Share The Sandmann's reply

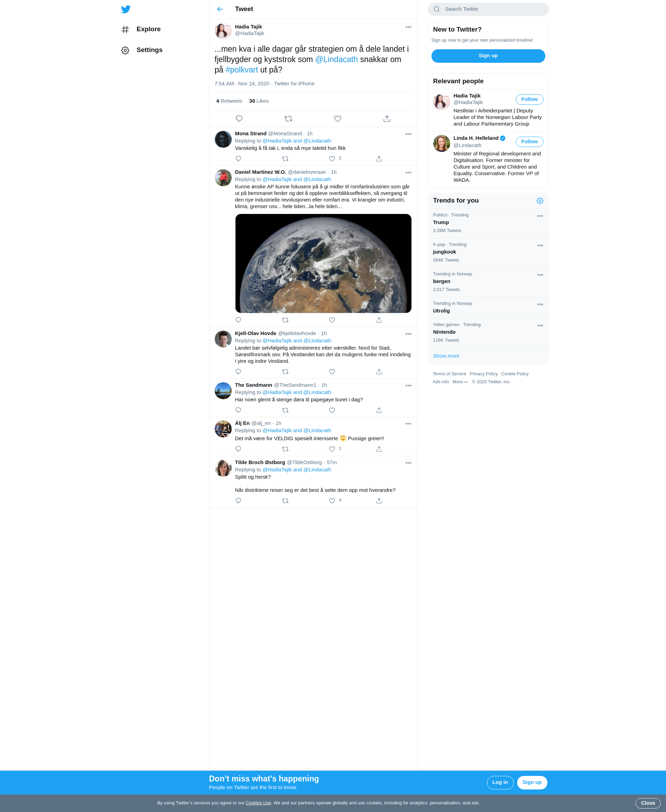(379, 410)
